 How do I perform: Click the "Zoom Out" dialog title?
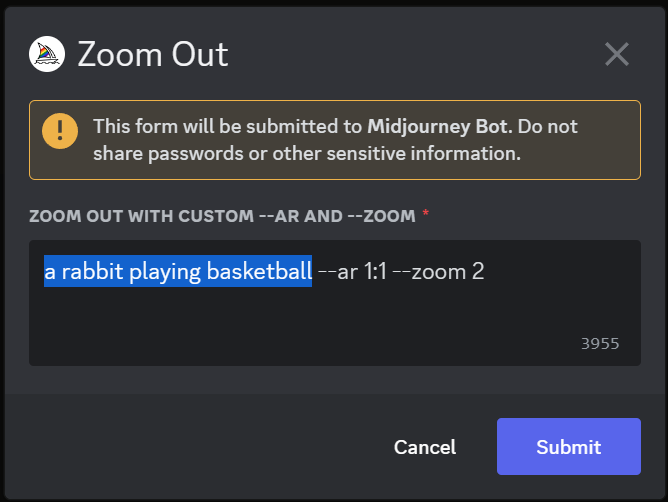[153, 55]
